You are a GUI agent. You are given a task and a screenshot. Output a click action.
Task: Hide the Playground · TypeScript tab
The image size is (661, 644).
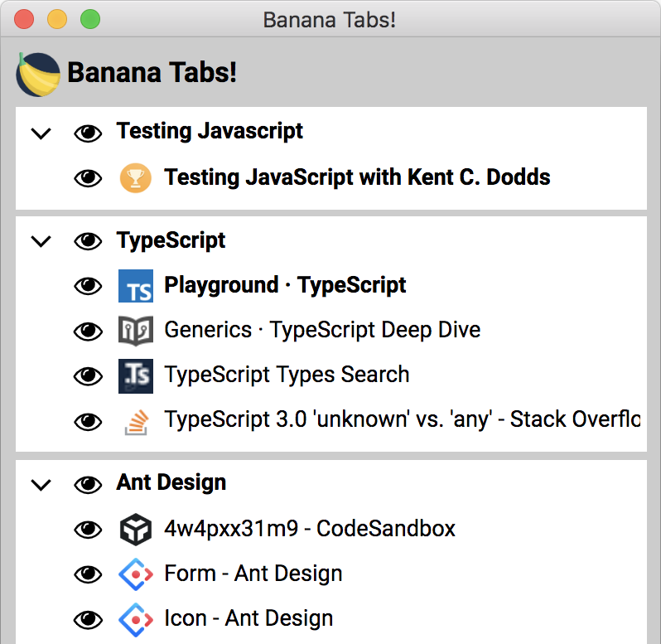tap(88, 287)
